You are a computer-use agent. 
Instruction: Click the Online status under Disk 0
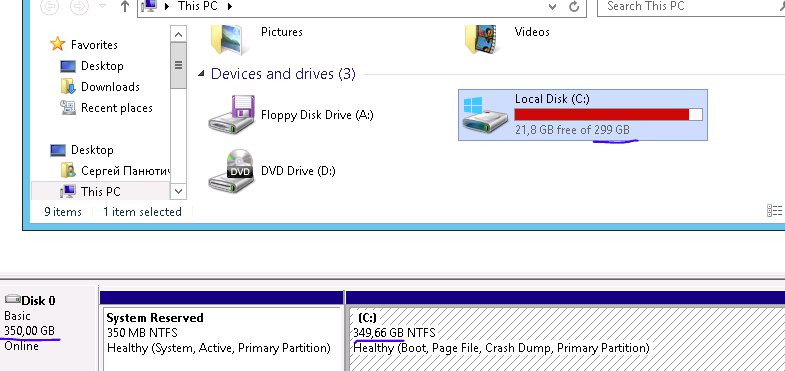(x=21, y=345)
